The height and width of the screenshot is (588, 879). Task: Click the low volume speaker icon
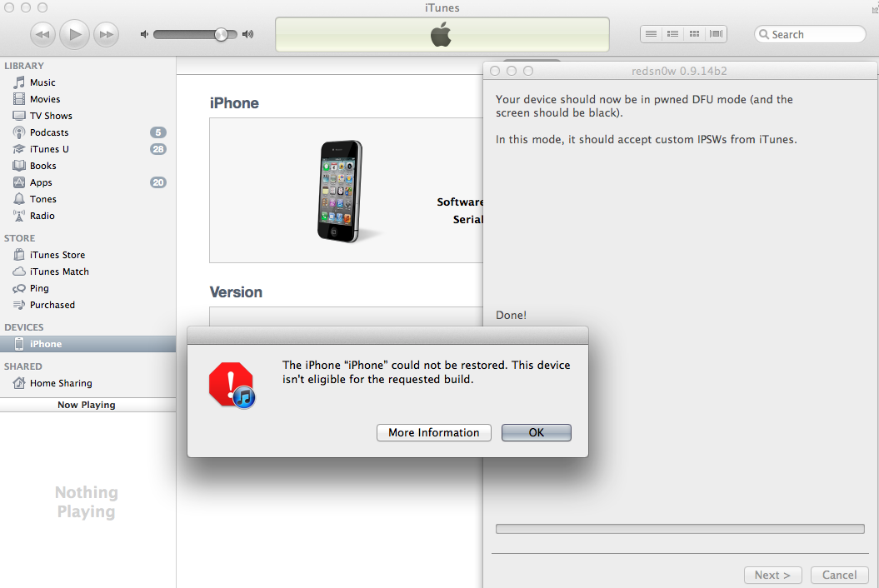(x=144, y=34)
